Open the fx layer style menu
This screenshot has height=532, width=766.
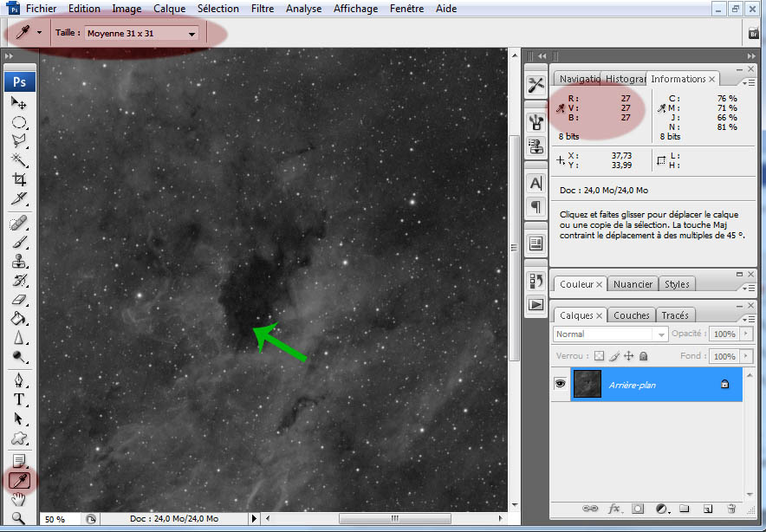[x=614, y=509]
